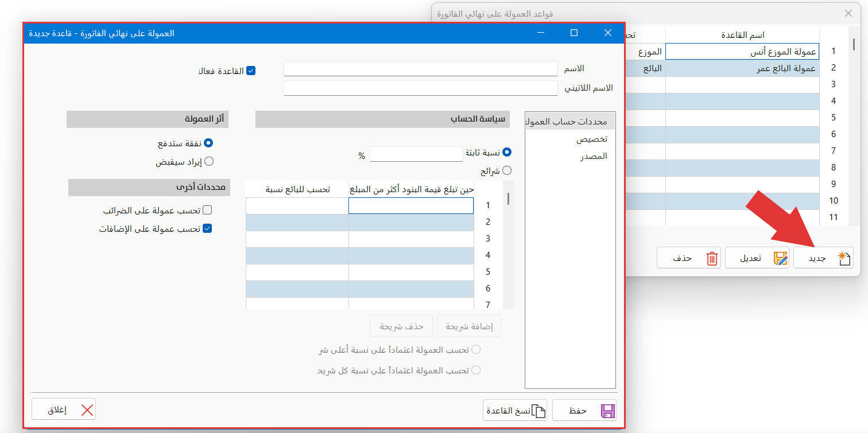Click جديد button in rules window
This screenshot has height=433, width=868.
pos(823,258)
